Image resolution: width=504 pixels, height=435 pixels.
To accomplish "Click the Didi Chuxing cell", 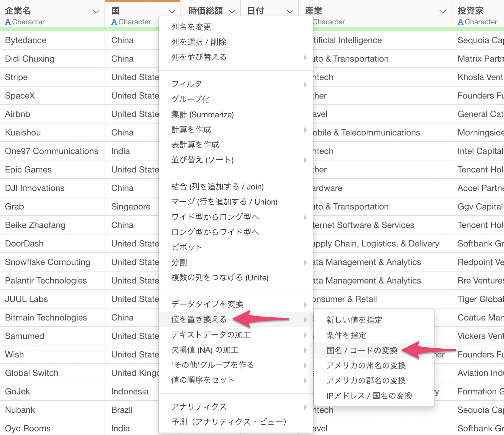I will [x=52, y=59].
